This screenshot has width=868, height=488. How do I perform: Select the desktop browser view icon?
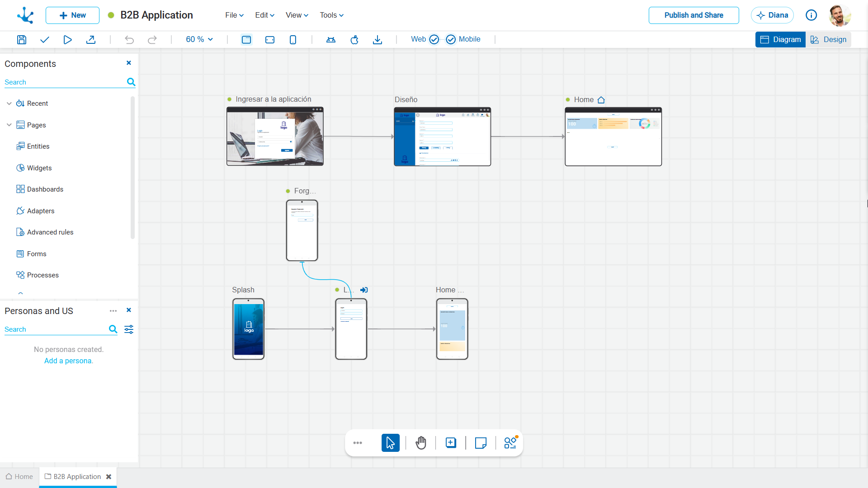tap(246, 40)
